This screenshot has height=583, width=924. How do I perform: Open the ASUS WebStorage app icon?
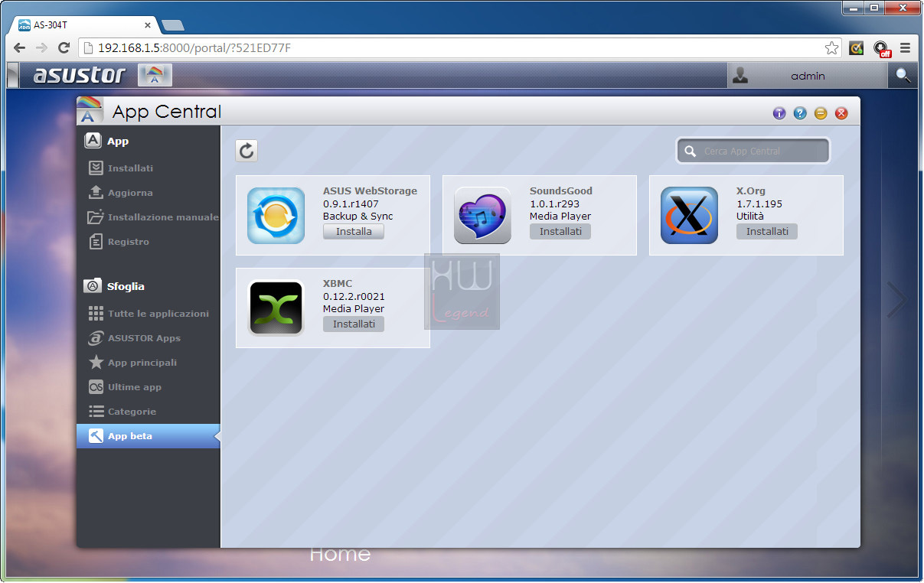276,216
